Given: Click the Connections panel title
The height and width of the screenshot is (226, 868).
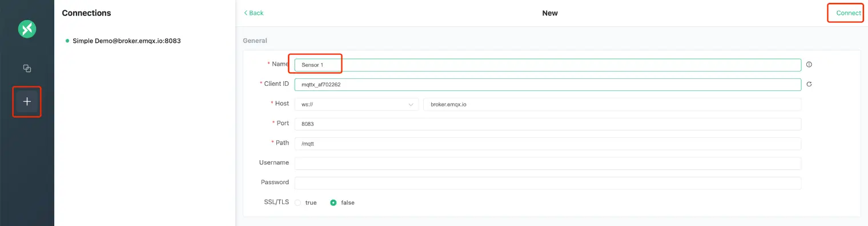Looking at the screenshot, I should pyautogui.click(x=86, y=13).
